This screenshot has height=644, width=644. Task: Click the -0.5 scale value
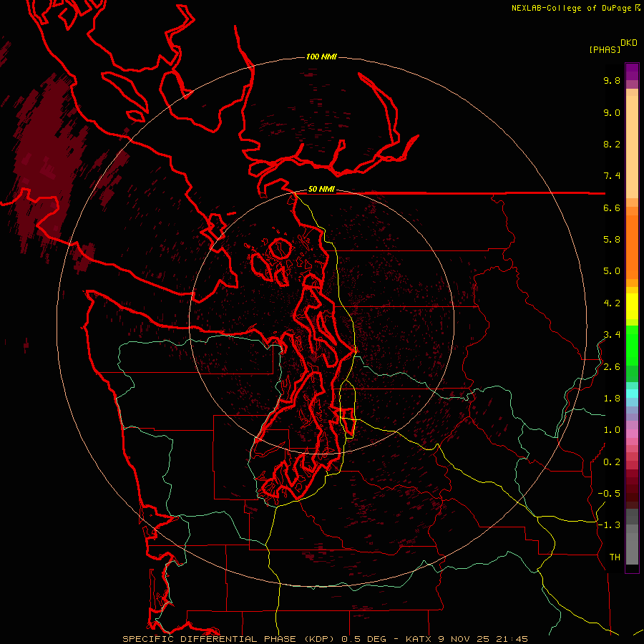(609, 494)
